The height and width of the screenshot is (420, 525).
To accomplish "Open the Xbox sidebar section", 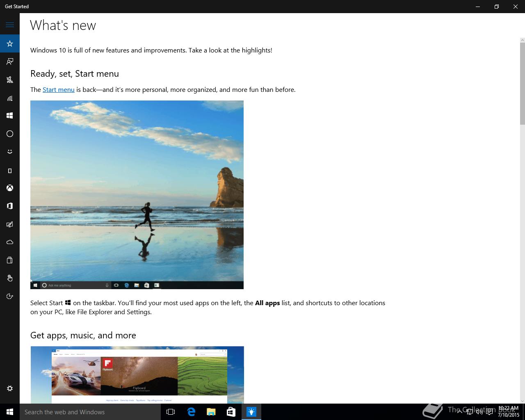I will pyautogui.click(x=10, y=188).
